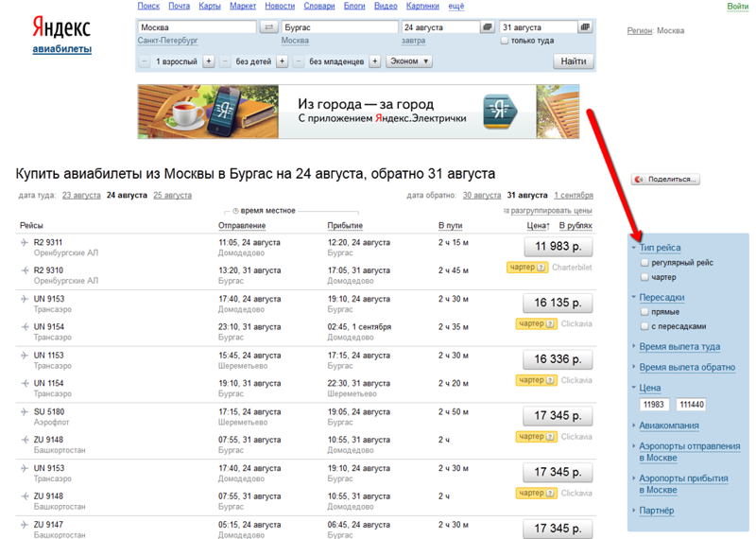Image resolution: width=756 pixels, height=539 pixels.
Task: Open the Эконом class dropdown
Action: [x=409, y=61]
